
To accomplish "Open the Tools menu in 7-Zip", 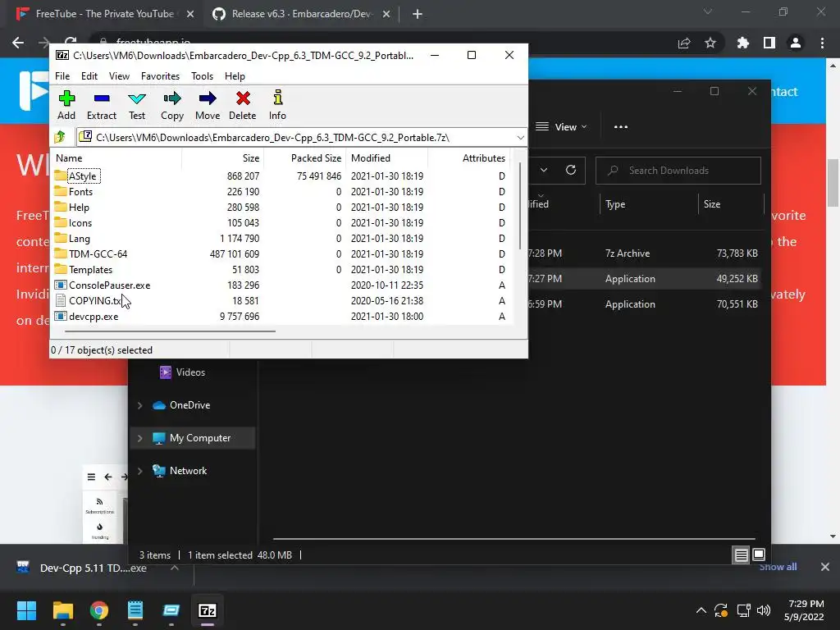I will (202, 76).
